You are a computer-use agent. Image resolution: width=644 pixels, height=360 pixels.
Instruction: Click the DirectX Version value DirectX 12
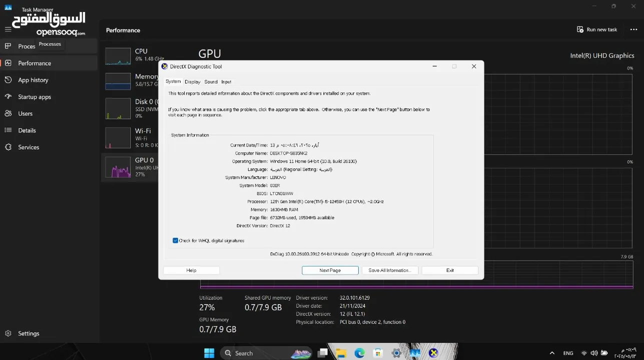coord(280,225)
